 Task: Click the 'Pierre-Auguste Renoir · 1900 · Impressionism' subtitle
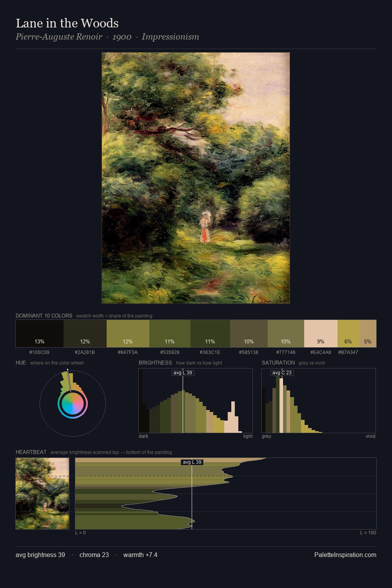(107, 37)
